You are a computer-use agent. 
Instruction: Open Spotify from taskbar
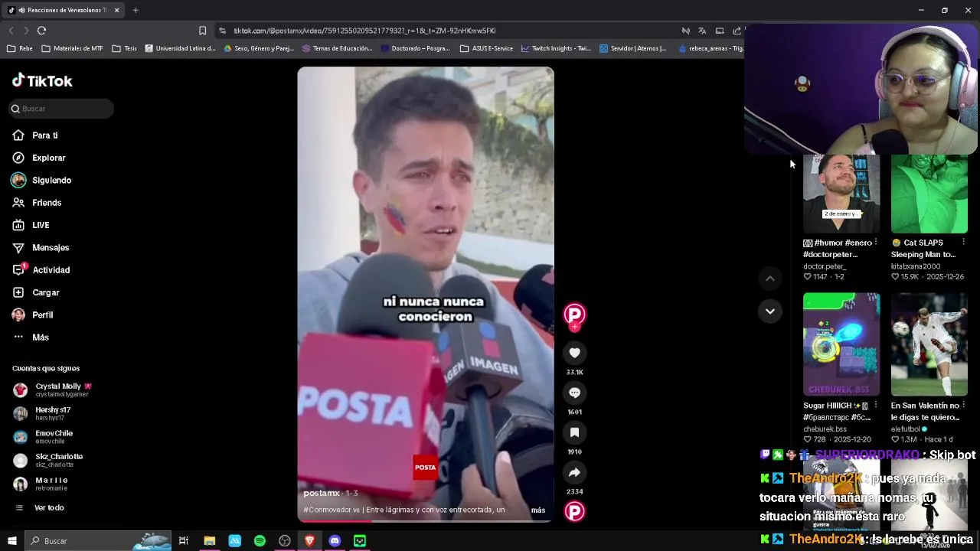260,541
